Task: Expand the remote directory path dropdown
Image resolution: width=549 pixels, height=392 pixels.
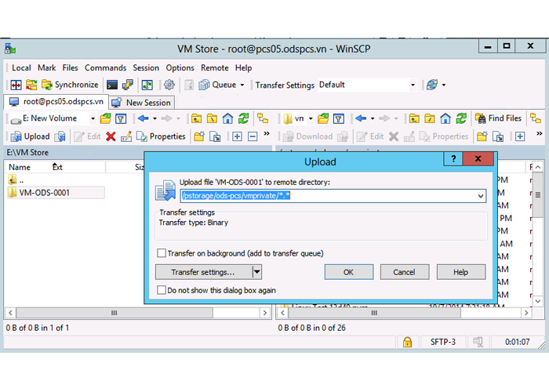Action: coord(481,196)
